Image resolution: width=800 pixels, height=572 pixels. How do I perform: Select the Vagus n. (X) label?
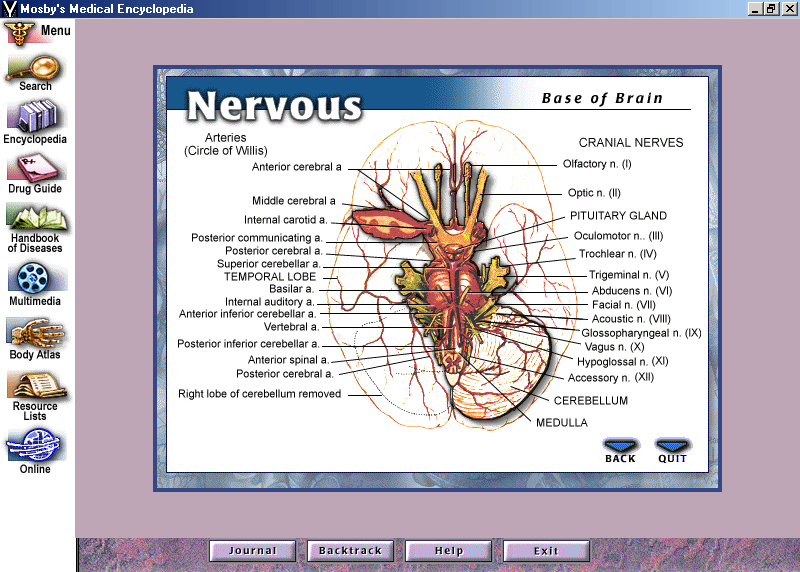[x=614, y=347]
